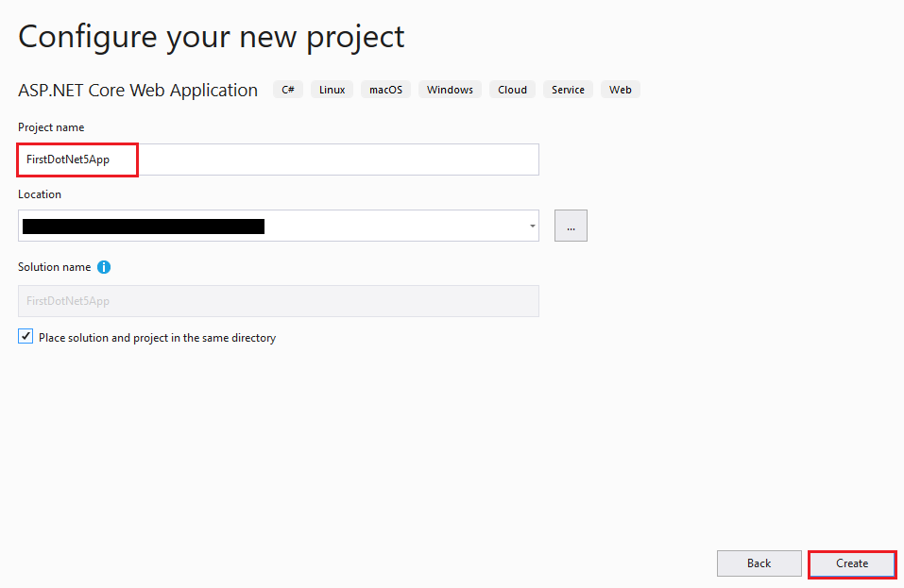Click the 'Configure your new project' heading

pyautogui.click(x=211, y=36)
